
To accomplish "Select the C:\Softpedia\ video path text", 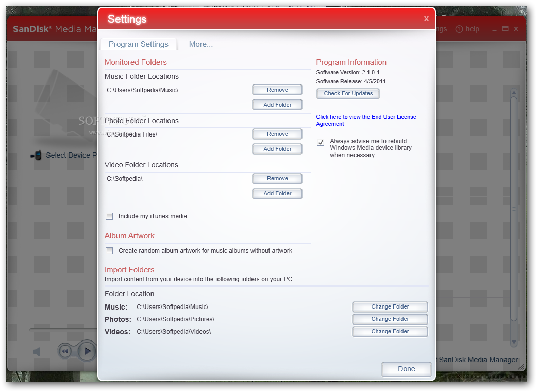I will click(x=124, y=179).
